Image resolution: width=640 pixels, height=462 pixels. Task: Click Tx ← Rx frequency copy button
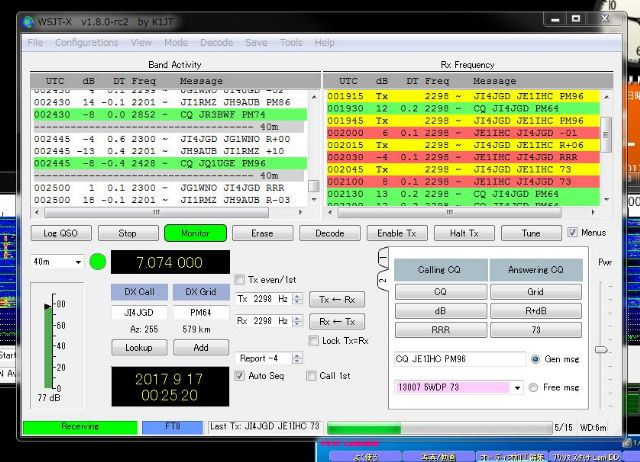click(336, 300)
